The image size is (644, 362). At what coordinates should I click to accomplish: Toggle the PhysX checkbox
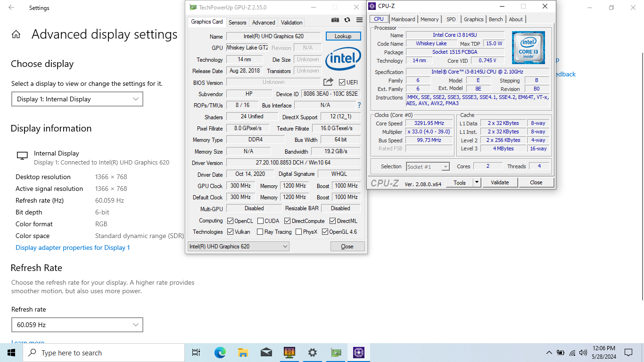299,232
